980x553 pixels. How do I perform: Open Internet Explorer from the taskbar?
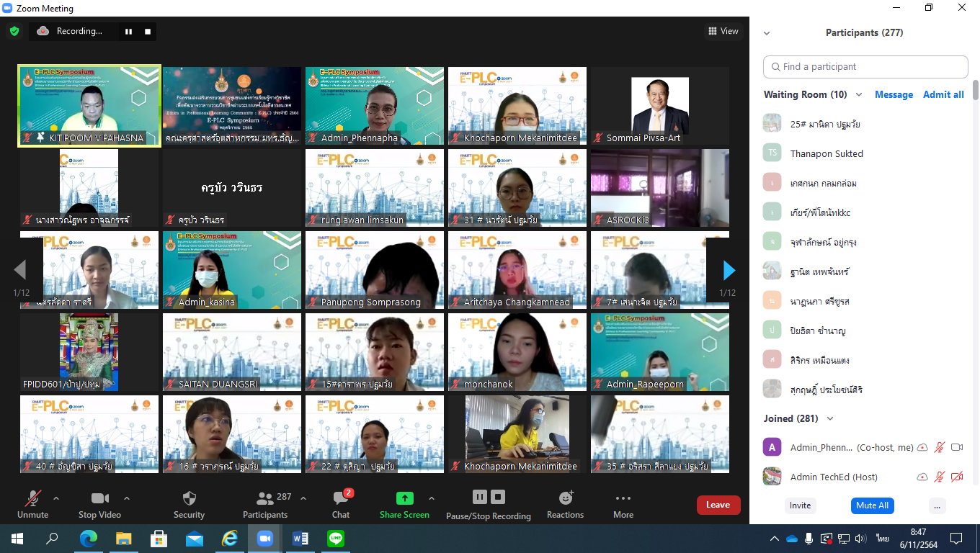230,538
